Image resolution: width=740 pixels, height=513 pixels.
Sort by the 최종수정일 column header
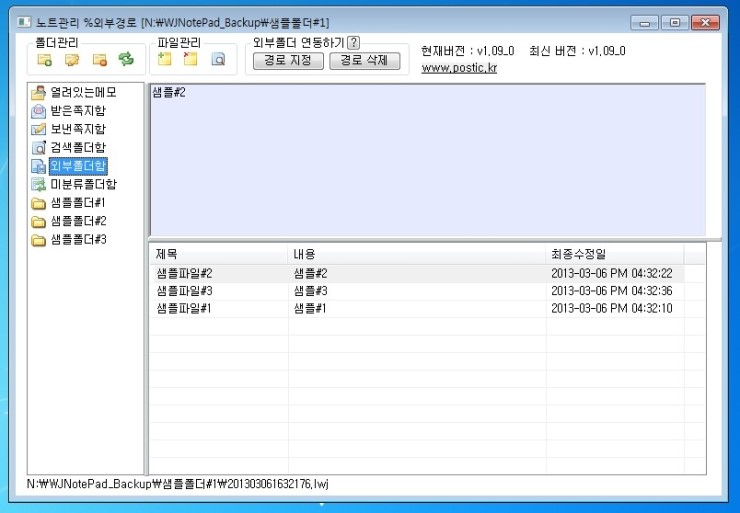tap(615, 254)
